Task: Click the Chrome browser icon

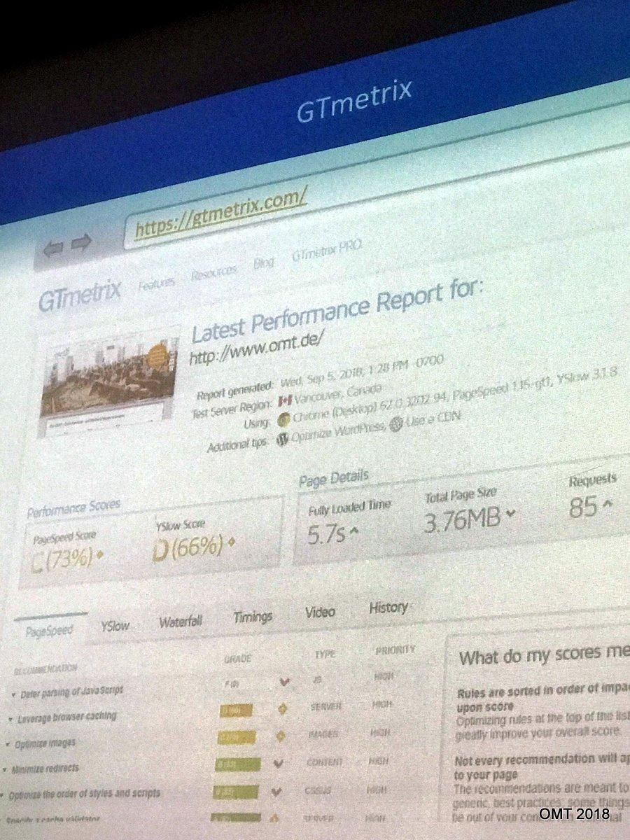Action: (284, 421)
